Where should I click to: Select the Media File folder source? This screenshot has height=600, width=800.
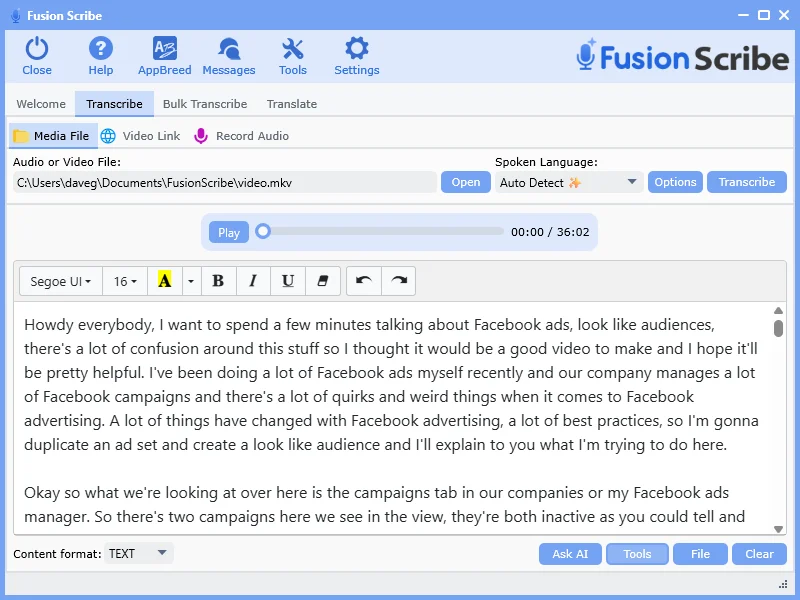pyautogui.click(x=53, y=136)
